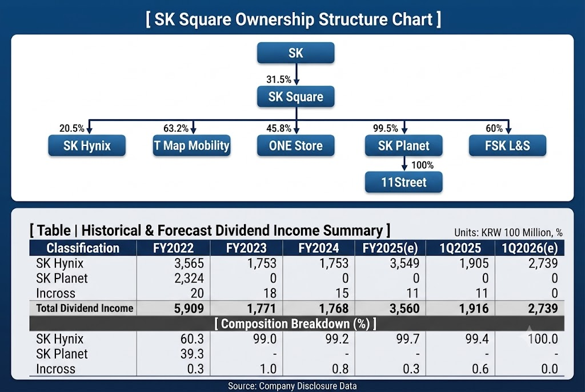Click the 100.0 composition value for 1Q2026(e)
The image size is (585, 392).
click(x=543, y=339)
